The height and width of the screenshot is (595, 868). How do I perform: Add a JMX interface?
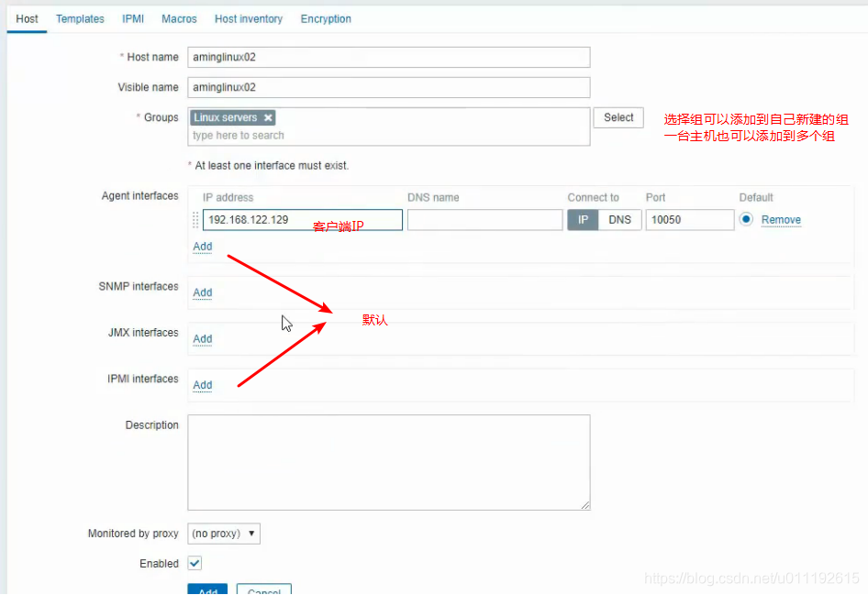point(203,339)
